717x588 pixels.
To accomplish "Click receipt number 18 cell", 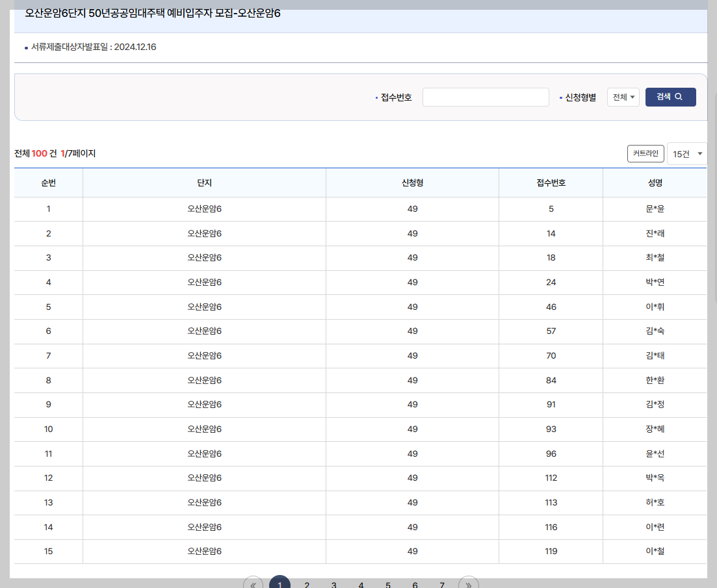I will tap(551, 258).
